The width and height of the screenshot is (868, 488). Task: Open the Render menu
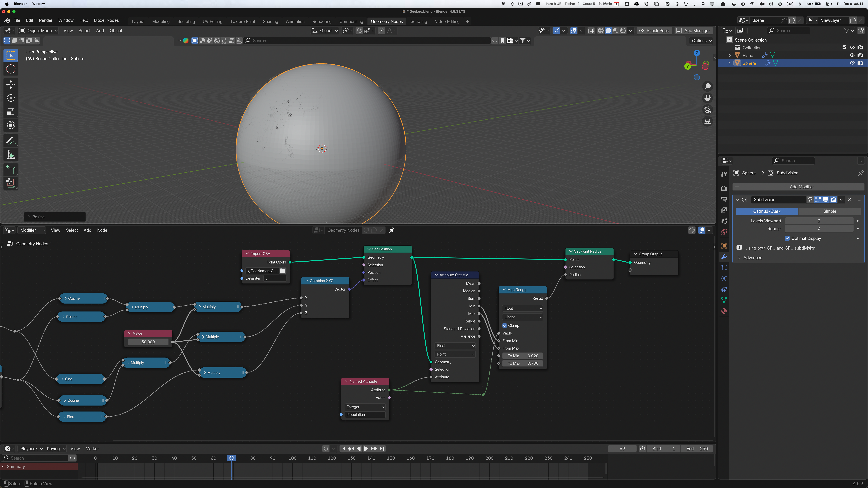(x=45, y=20)
